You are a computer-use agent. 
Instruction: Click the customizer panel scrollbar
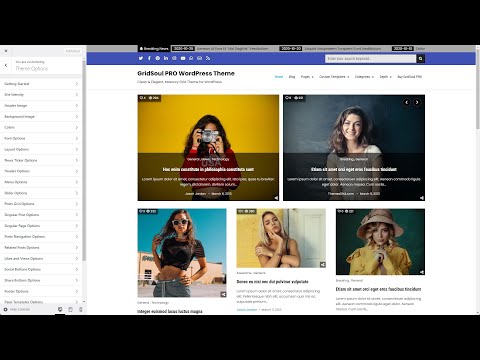[x=84, y=160]
